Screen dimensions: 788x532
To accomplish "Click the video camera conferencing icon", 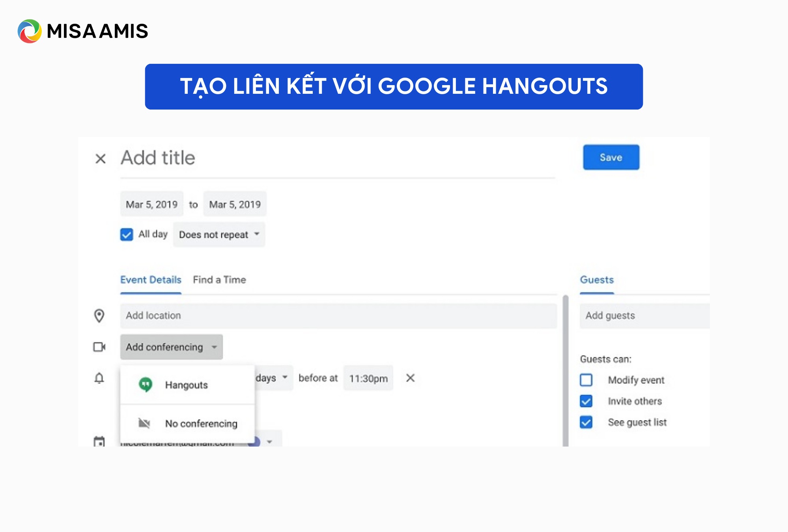I will tap(99, 347).
